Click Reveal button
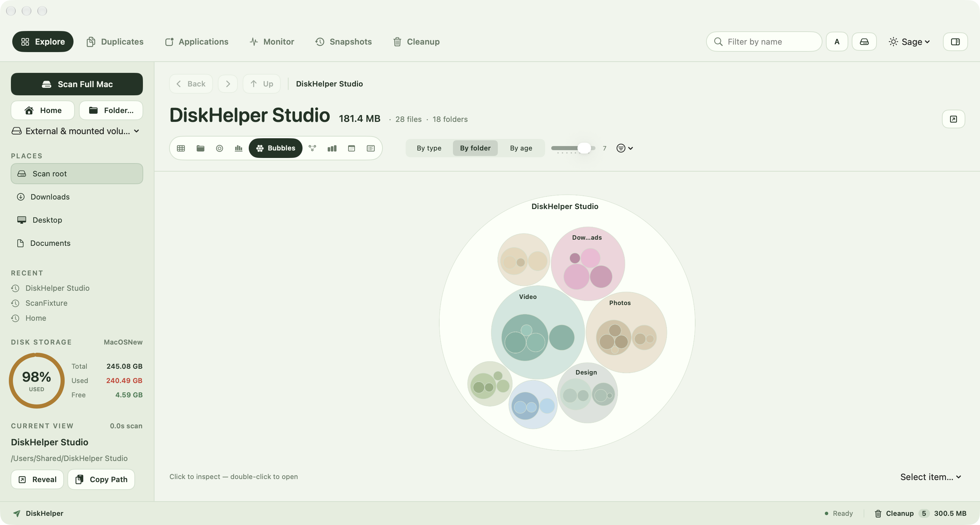The image size is (980, 525). [x=37, y=480]
